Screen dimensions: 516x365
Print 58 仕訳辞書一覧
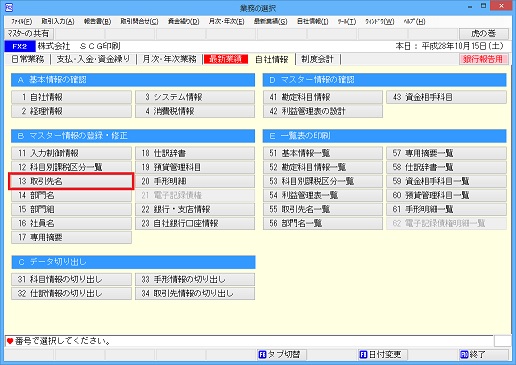(x=446, y=167)
